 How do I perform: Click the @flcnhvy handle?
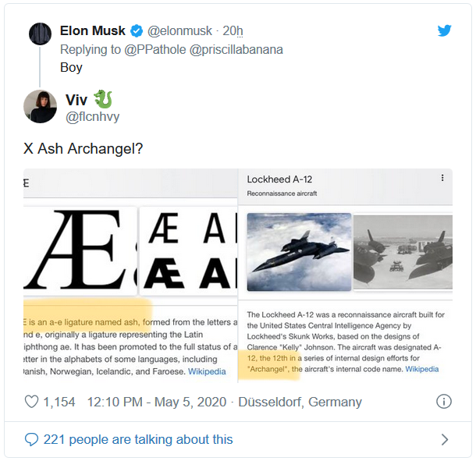(92, 117)
